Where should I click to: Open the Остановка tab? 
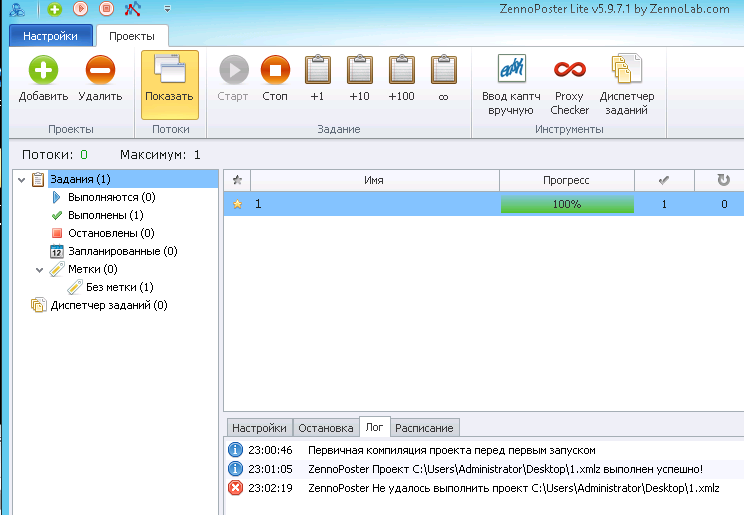coord(326,428)
